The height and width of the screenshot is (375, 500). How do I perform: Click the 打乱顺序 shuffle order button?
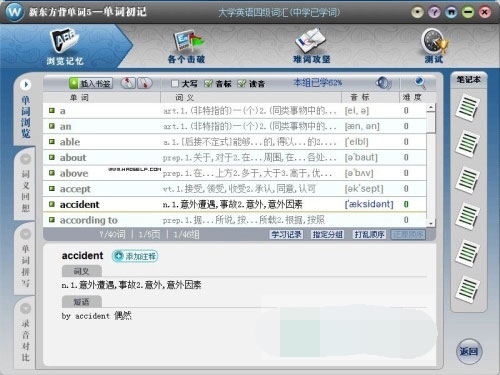coord(369,234)
